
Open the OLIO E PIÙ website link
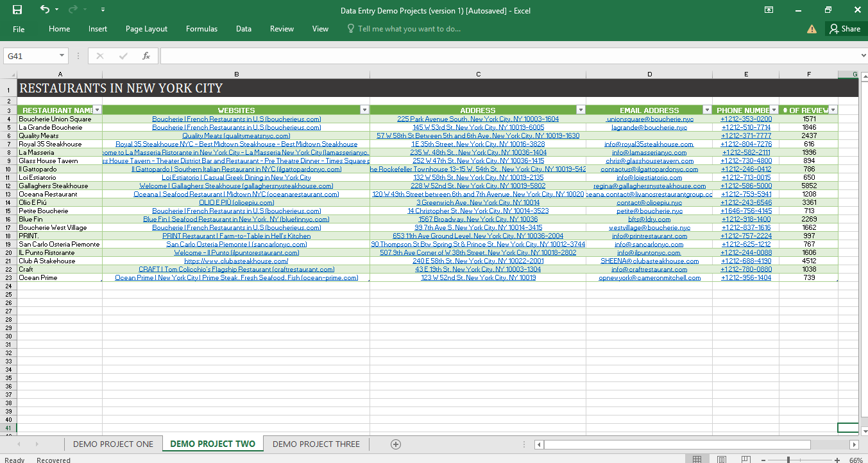(236, 202)
